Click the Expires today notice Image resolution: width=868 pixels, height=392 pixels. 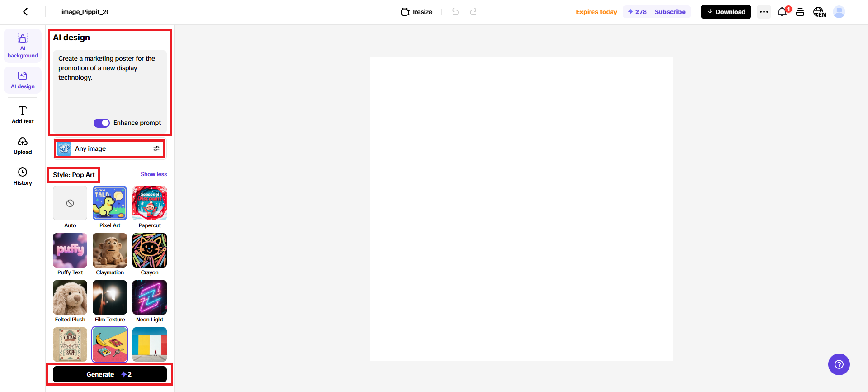pyautogui.click(x=596, y=12)
